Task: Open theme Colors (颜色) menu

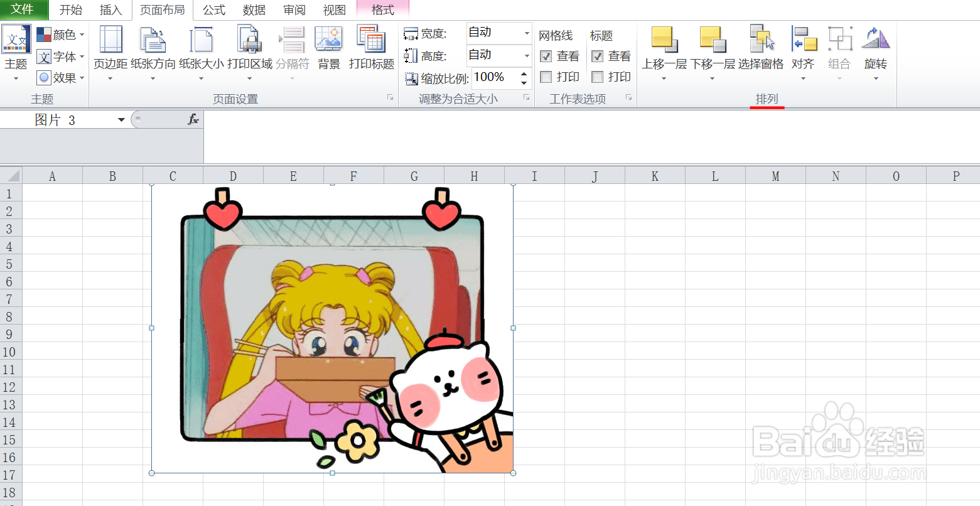Action: (60, 35)
